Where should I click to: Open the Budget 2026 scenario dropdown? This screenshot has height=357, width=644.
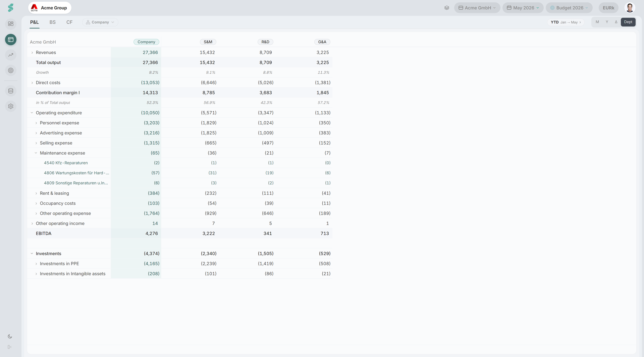click(x=569, y=8)
